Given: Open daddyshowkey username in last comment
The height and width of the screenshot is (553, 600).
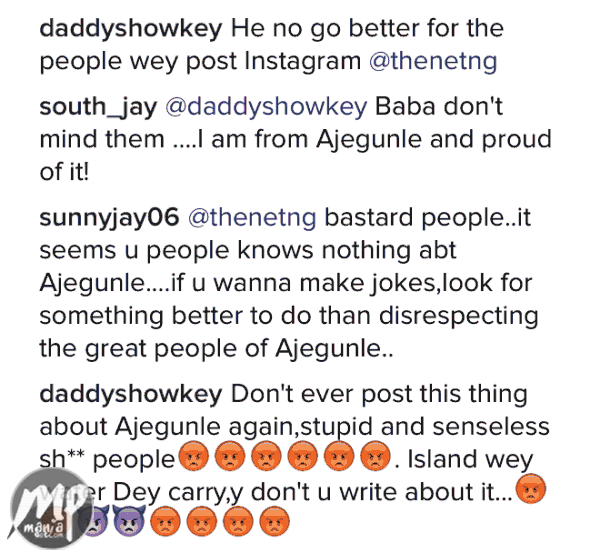Looking at the screenshot, I should click(131, 395).
